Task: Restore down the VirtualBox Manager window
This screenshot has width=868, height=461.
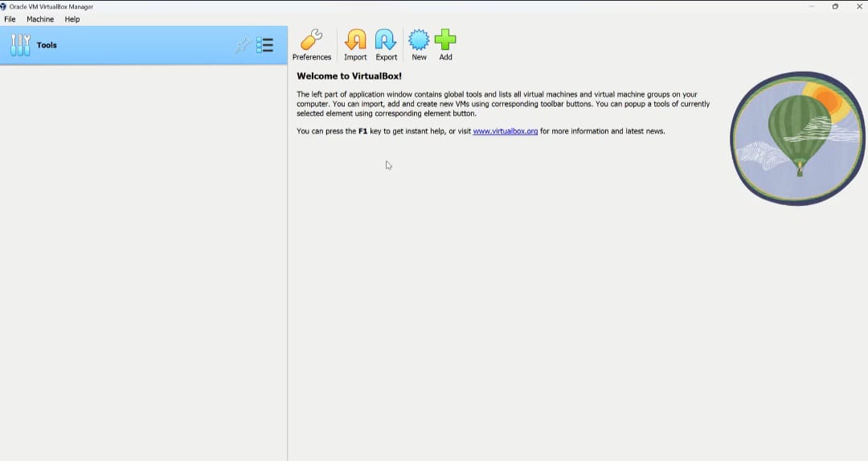Action: (835, 6)
